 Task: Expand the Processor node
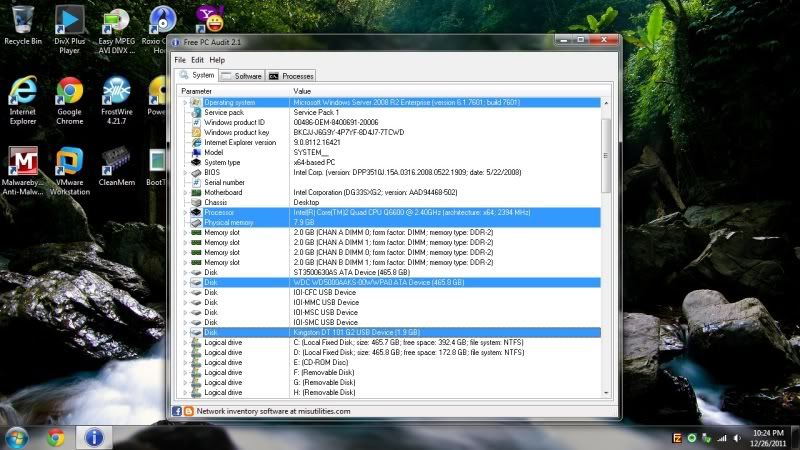(185, 212)
